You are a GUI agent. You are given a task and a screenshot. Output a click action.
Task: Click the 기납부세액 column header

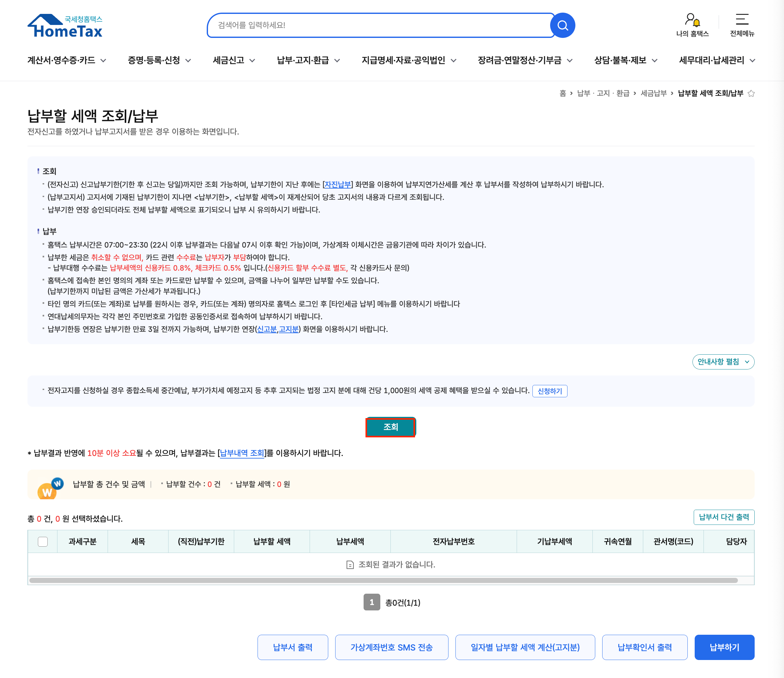click(555, 542)
